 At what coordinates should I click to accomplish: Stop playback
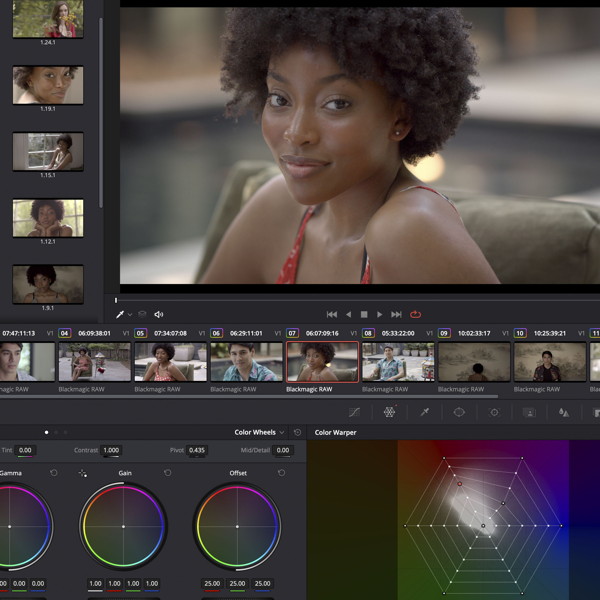pyautogui.click(x=364, y=315)
